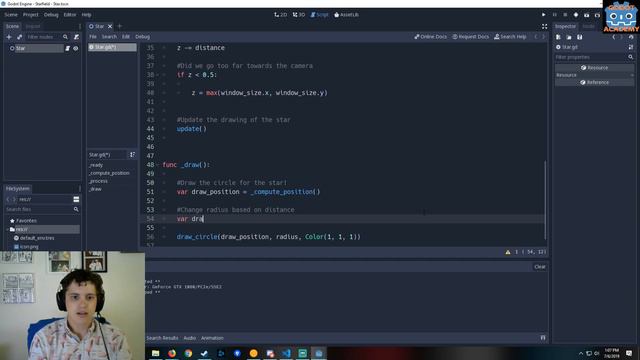Open script attached to Star node
Image resolution: width=640 pixels, height=360 pixels.
(x=67, y=48)
